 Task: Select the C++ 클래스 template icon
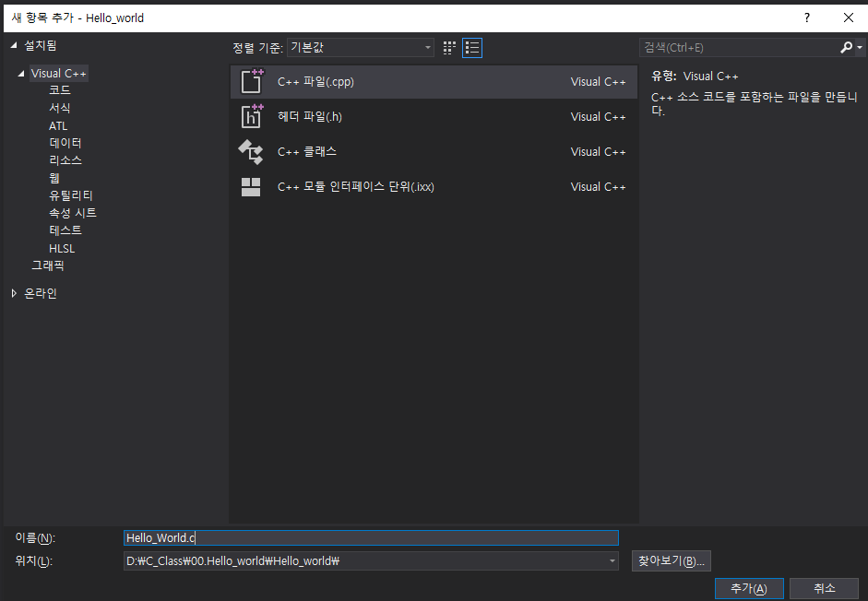[x=252, y=151]
